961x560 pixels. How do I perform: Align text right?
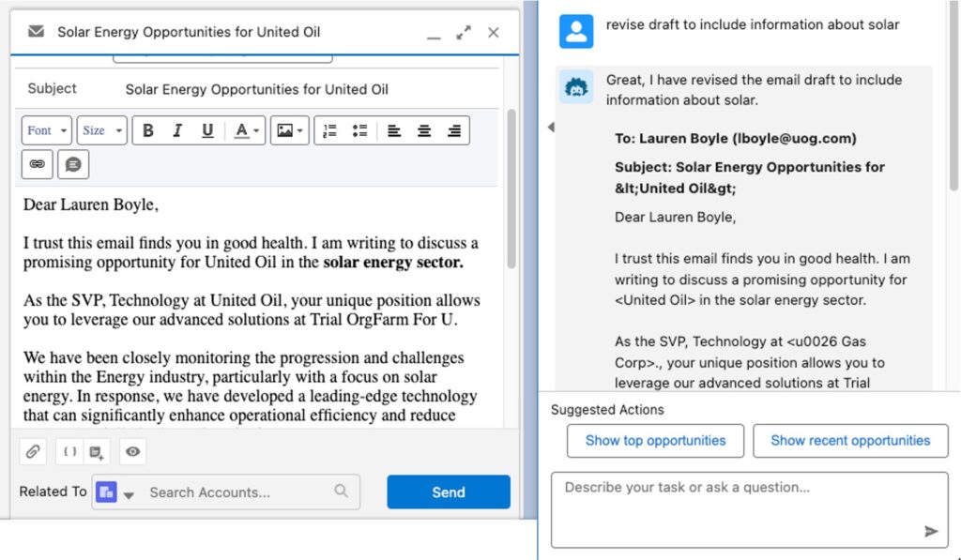point(454,130)
